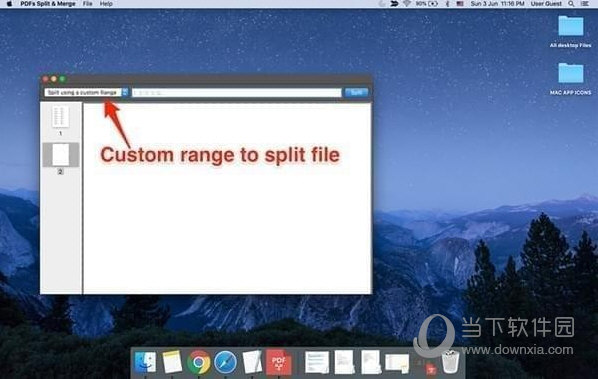Click the battery 90% indicator
The height and width of the screenshot is (379, 598).
[427, 4]
